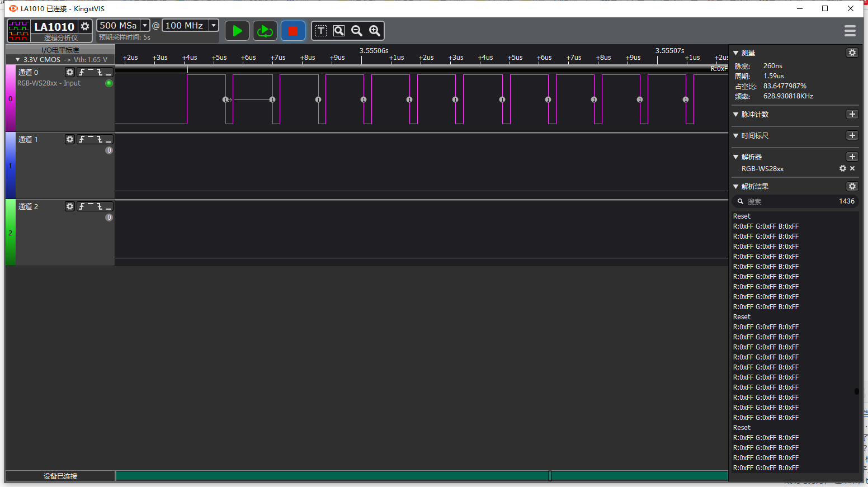868x487 pixels.
Task: Collapse the 解析结果 section
Action: point(736,186)
